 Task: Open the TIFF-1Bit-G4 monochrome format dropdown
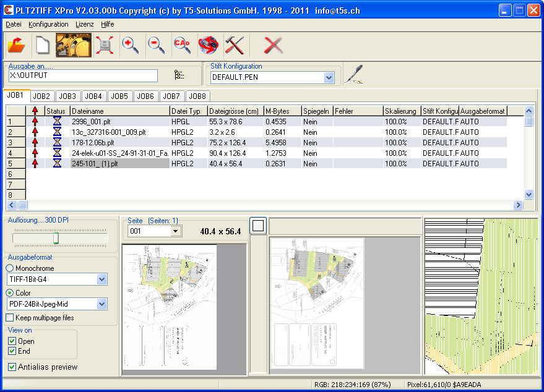click(x=101, y=279)
